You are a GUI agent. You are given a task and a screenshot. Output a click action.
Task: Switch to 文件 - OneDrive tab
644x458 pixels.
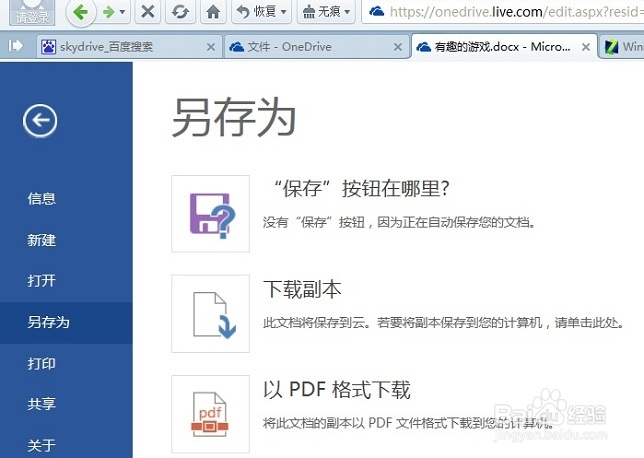pos(316,47)
